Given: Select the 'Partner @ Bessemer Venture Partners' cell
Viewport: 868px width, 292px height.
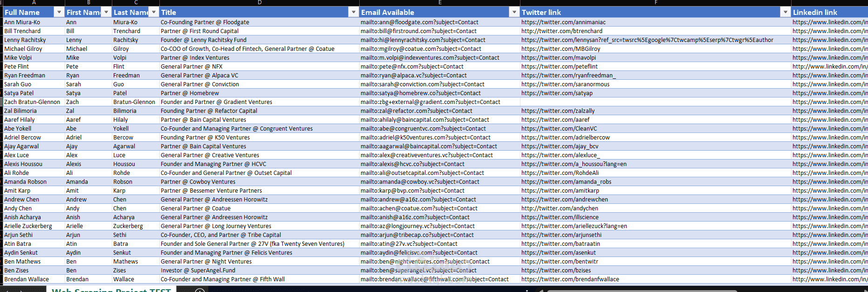Looking at the screenshot, I should point(259,190).
